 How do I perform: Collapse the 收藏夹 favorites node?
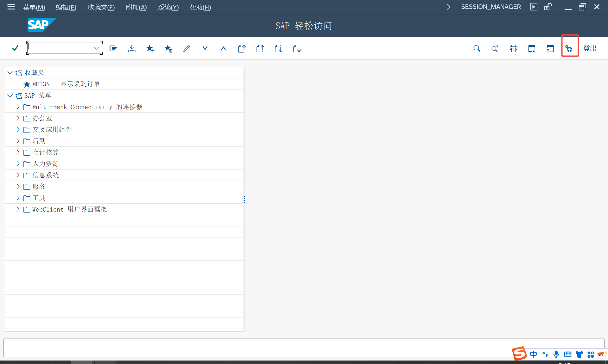(10, 73)
